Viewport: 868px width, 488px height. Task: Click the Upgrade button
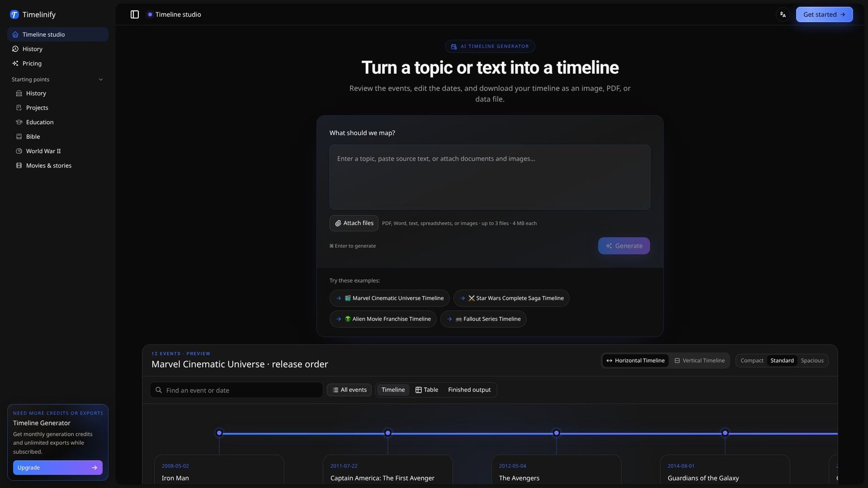tap(58, 467)
